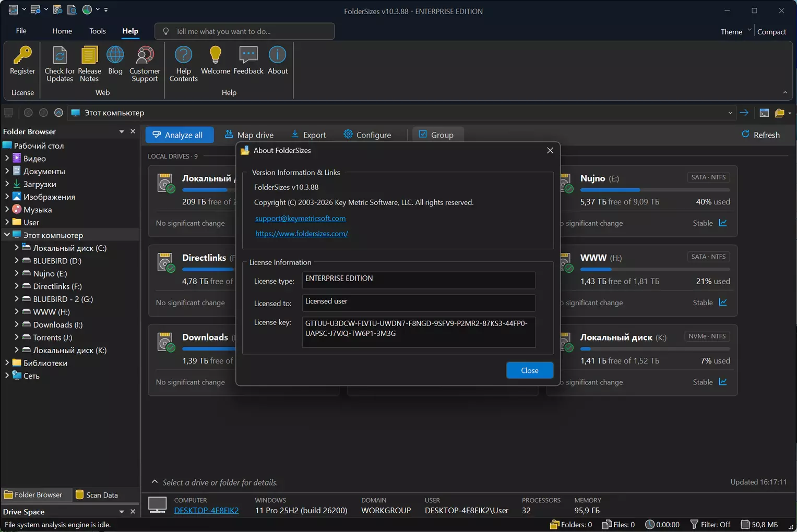This screenshot has width=797, height=532.
Task: Expand the drive details caret beside Select a drive
Action: 154,482
